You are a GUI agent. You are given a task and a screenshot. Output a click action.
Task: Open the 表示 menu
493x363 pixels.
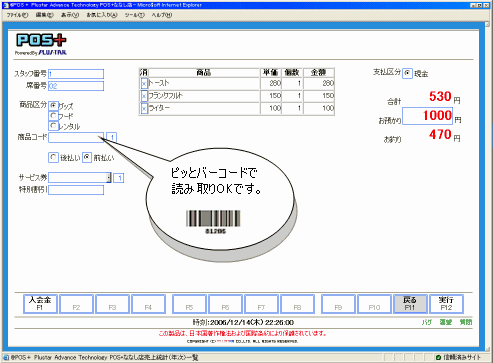click(x=70, y=15)
